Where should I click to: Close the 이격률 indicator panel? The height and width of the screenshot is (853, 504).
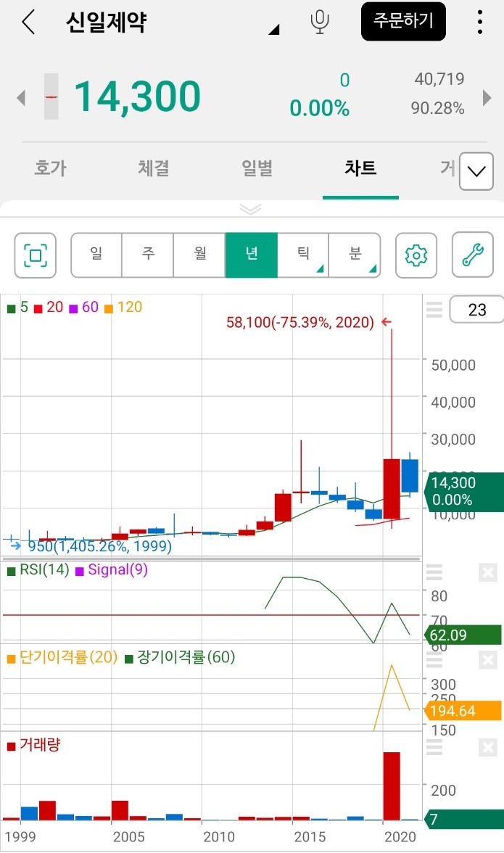point(488,660)
